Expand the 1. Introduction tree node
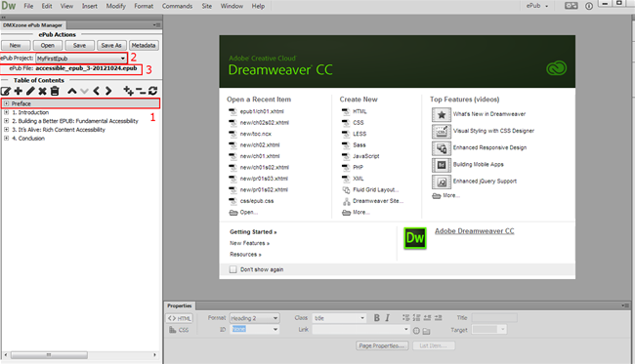 pos(6,112)
